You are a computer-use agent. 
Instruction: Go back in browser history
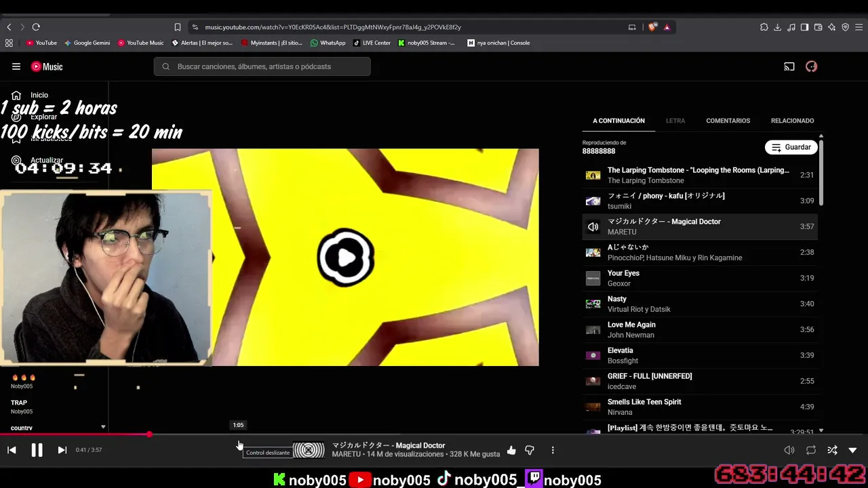pyautogui.click(x=9, y=27)
